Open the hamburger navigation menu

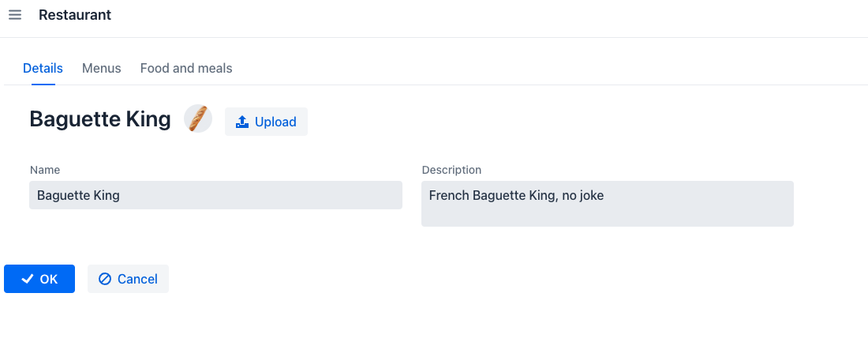pos(15,15)
